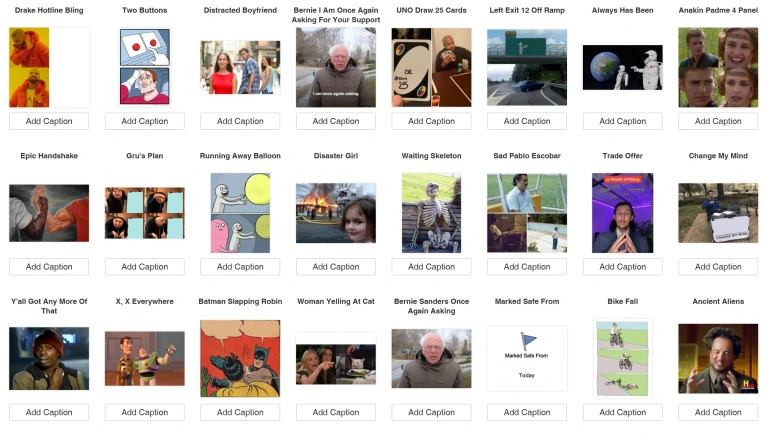Image resolution: width=768 pixels, height=437 pixels.
Task: Add a caption to Bernie Sanders Once Again Asking
Action: tap(432, 412)
